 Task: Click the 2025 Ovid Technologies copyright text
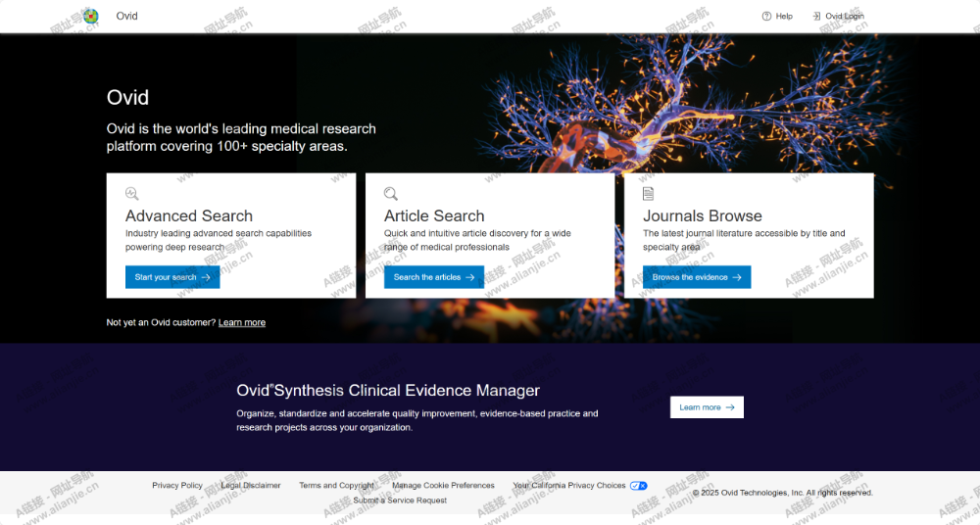(x=782, y=493)
